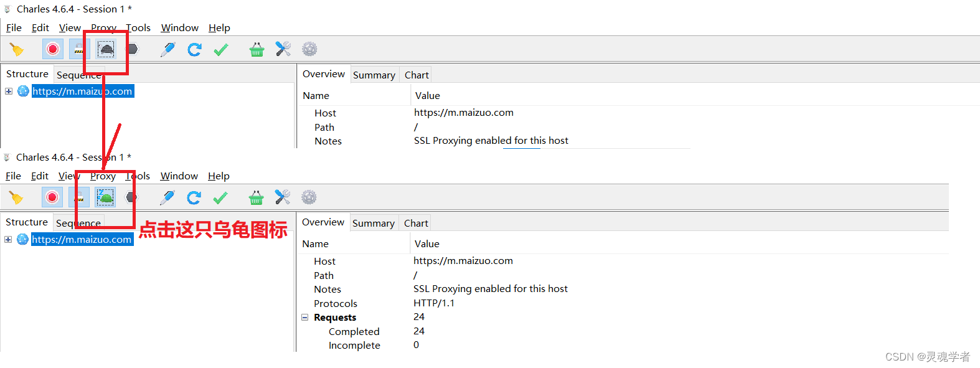The width and height of the screenshot is (980, 368).
Task: Toggle SSL proxying icon in lower window
Action: click(78, 197)
